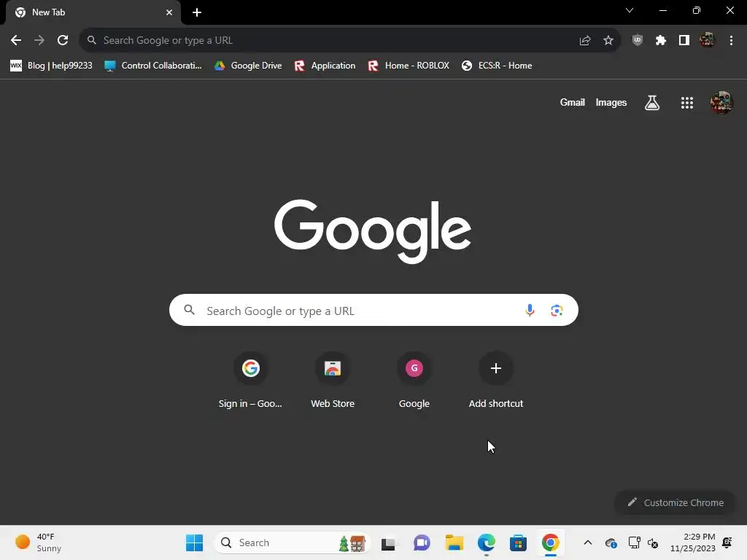The image size is (747, 560).
Task: Click the Customize Chrome button
Action: click(x=676, y=502)
